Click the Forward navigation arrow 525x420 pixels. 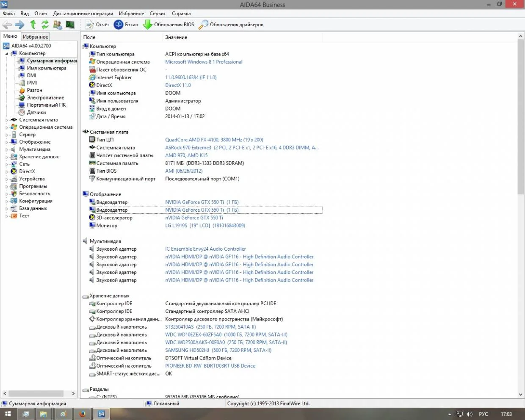click(19, 25)
